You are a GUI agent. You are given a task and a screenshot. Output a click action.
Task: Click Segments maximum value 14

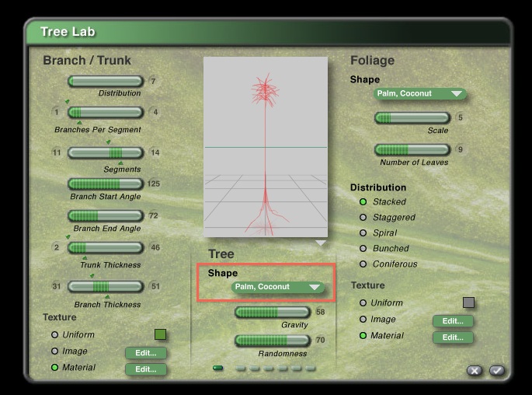click(155, 152)
